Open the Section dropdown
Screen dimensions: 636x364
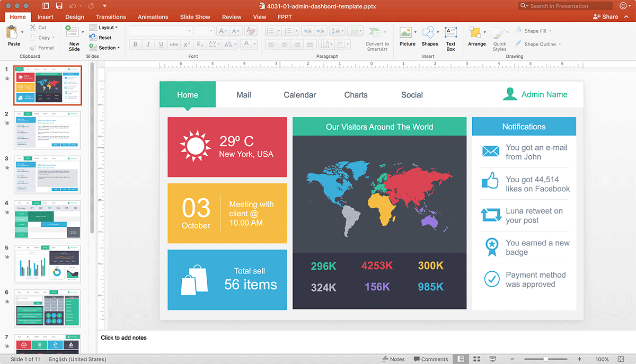tap(105, 48)
